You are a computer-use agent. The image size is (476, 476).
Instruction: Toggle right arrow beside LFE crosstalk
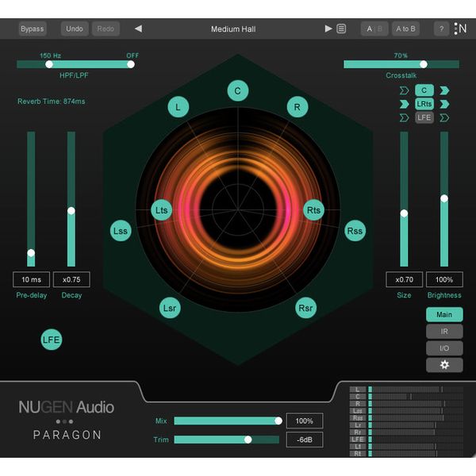coord(444,117)
